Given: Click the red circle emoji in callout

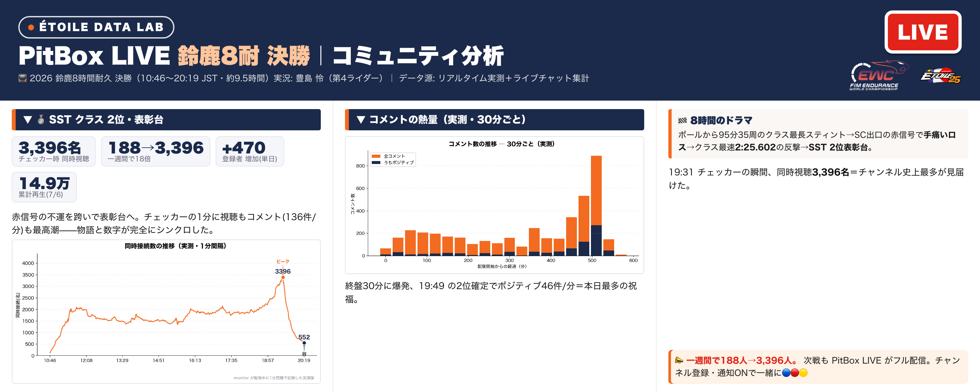Looking at the screenshot, I should coord(795,373).
